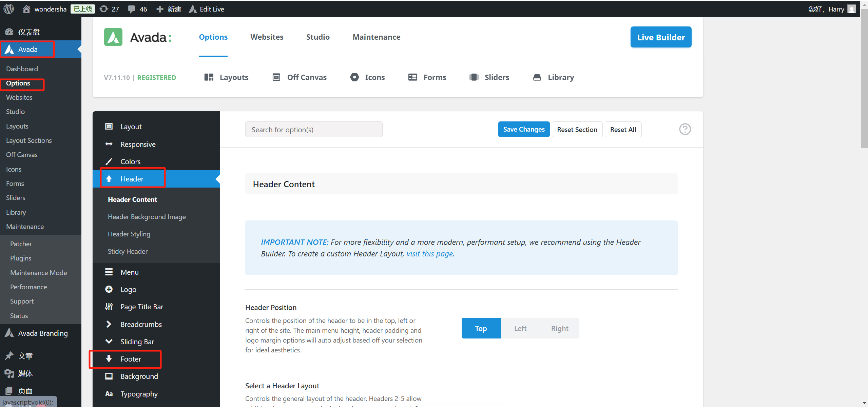The width and height of the screenshot is (868, 407).
Task: Open Header Styling sub-section
Action: point(129,234)
